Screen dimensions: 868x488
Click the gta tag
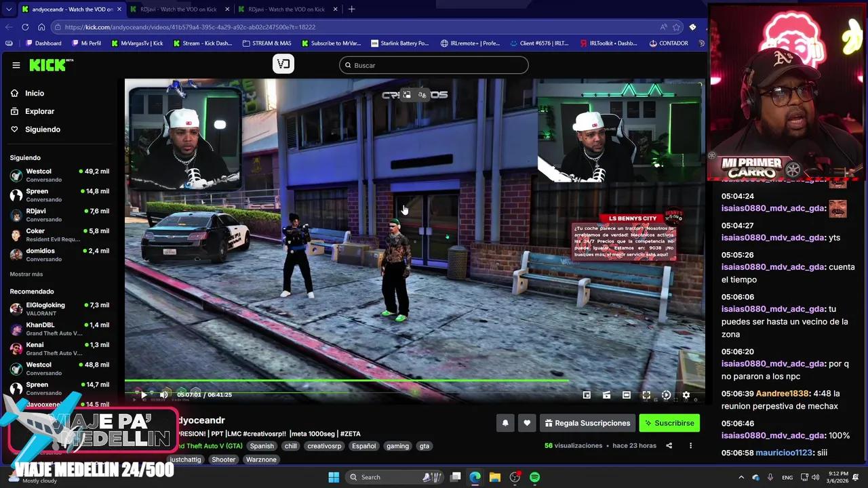point(424,446)
